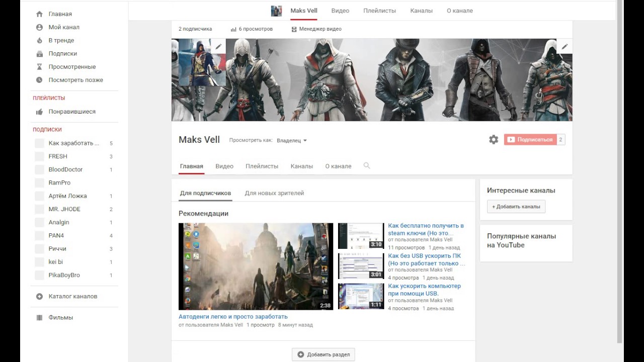
Task: Click the FRESH subscription avatar
Action: (39, 156)
